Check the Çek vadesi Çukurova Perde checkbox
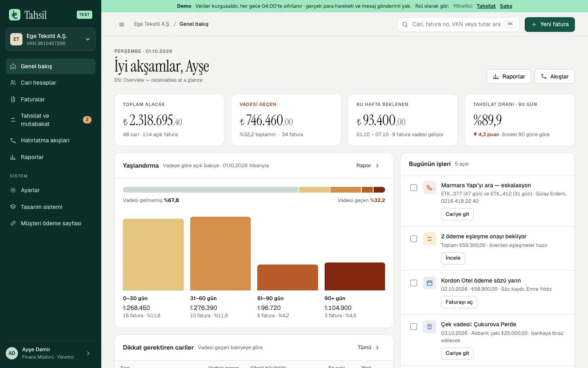 pos(414,327)
